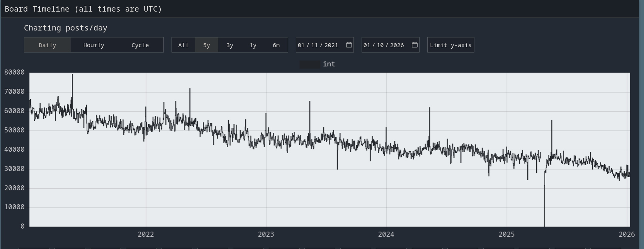Click the Limit y-axis button
644x249 pixels.
(450, 45)
